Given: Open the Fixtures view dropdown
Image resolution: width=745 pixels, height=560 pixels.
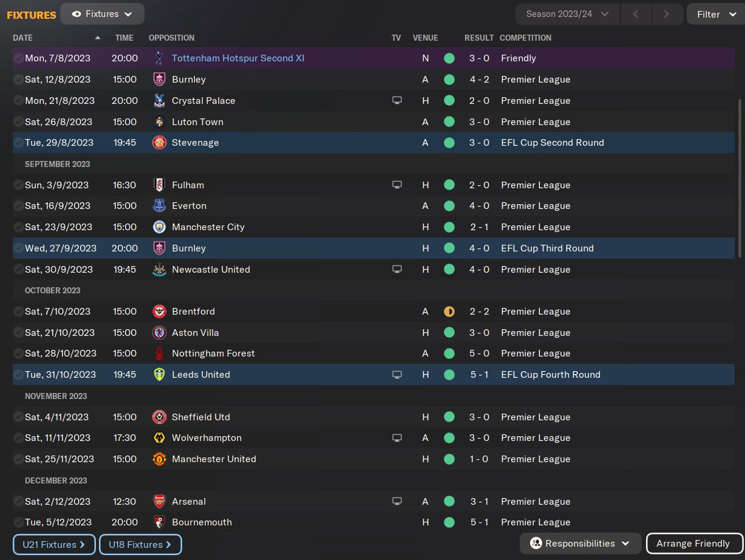Looking at the screenshot, I should pyautogui.click(x=102, y=14).
